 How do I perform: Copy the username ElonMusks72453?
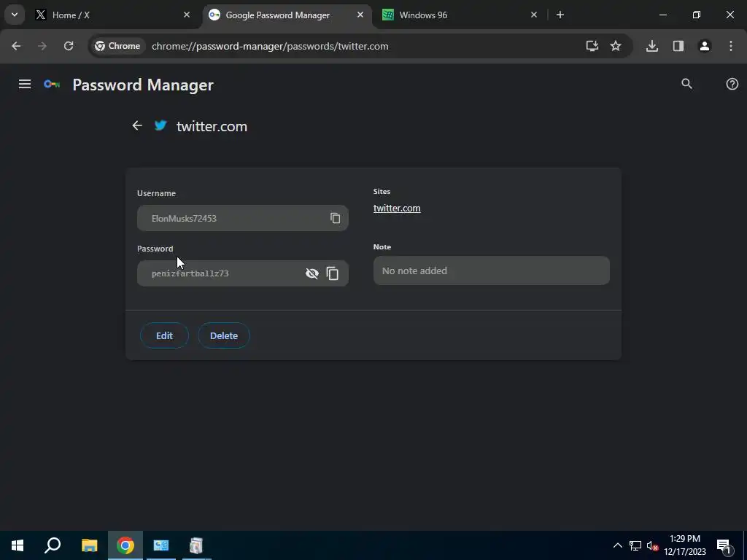pos(336,218)
